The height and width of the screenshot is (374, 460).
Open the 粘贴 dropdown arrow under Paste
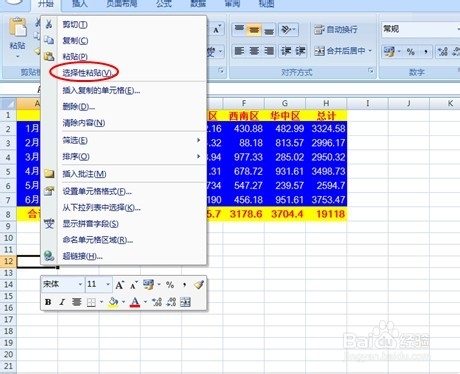click(18, 56)
